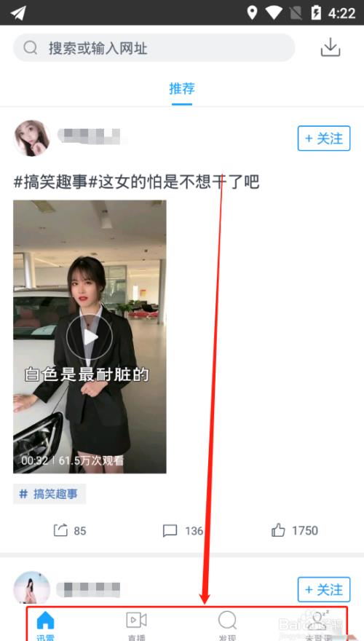
Task: Go to 迅雷 home tab icon
Action: [x=45, y=621]
